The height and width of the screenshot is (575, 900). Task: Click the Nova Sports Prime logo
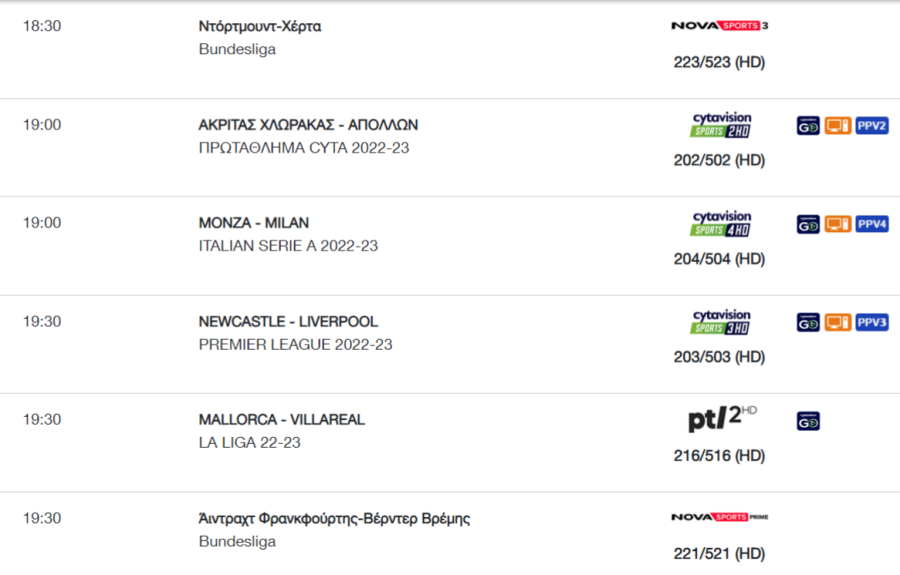click(719, 517)
